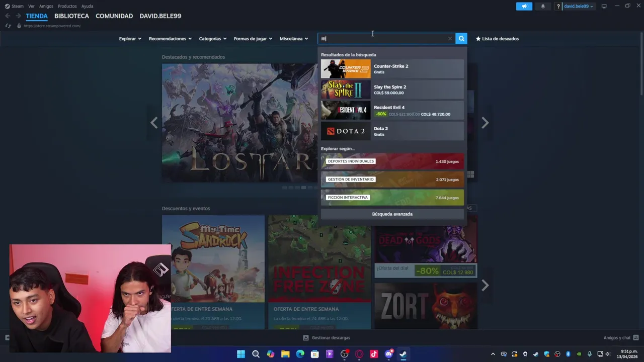Open Amigos y chat panel
The image size is (644, 362).
click(x=621, y=338)
